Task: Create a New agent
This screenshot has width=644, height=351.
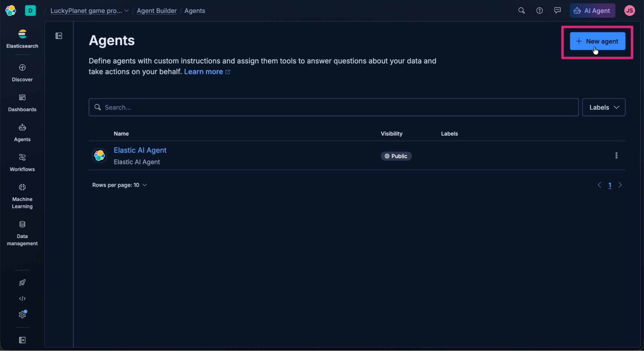Action: click(x=597, y=41)
